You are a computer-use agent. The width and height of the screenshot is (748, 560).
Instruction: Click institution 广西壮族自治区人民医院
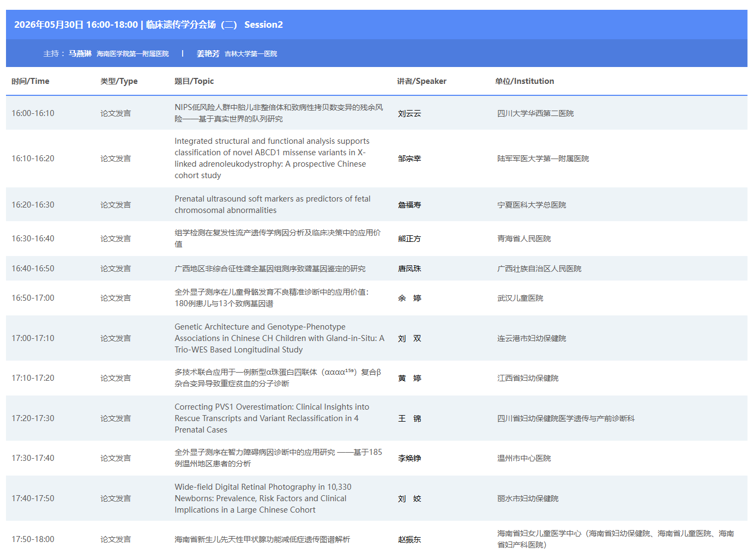(539, 269)
